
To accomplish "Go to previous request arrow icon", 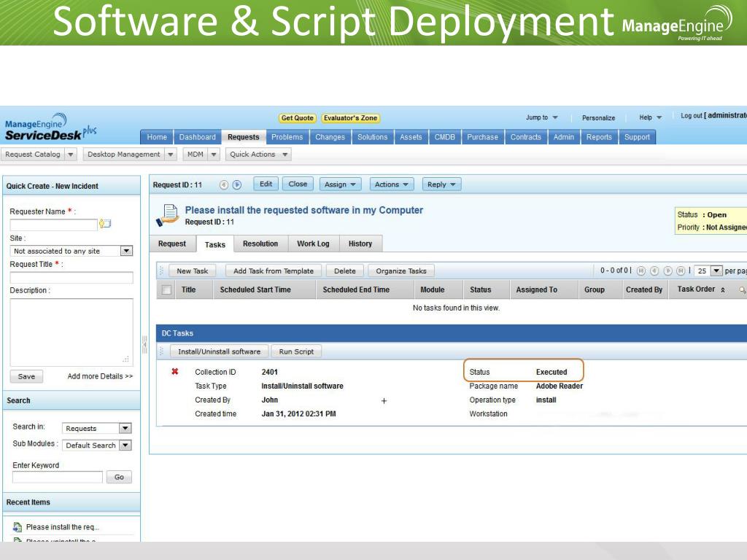I will coord(224,184).
